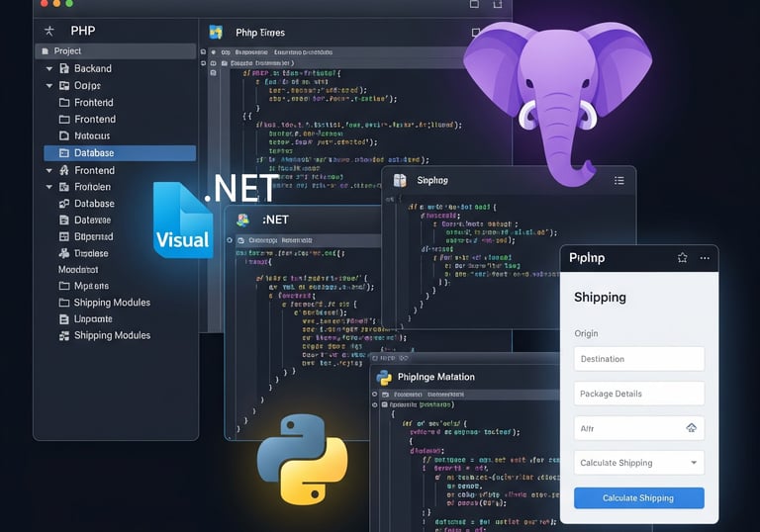
Task: Collapse the Frotolen tree node
Action: [x=48, y=187]
